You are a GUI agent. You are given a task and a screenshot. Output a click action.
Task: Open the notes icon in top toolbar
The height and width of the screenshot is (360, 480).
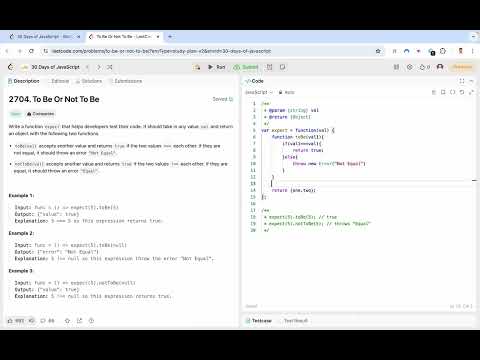tap(283, 67)
